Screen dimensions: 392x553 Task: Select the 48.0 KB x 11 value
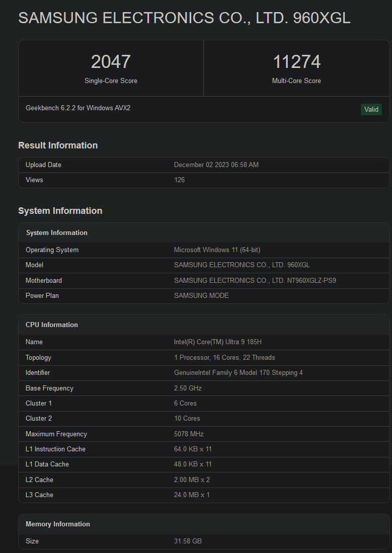tap(193, 464)
